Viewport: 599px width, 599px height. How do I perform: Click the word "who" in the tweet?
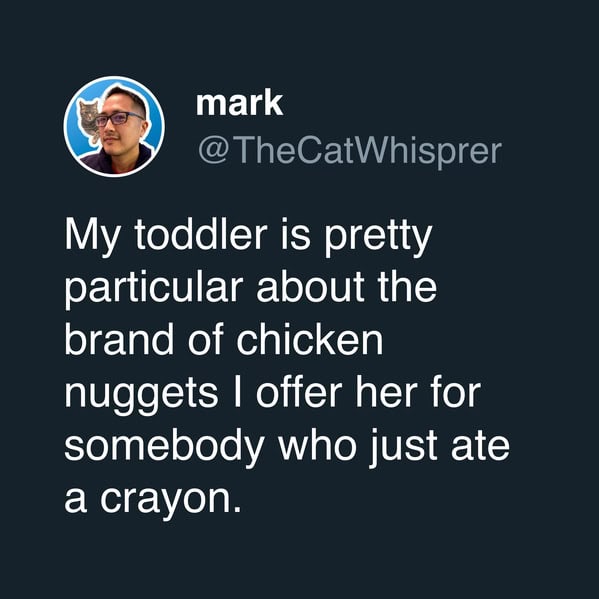pos(317,445)
